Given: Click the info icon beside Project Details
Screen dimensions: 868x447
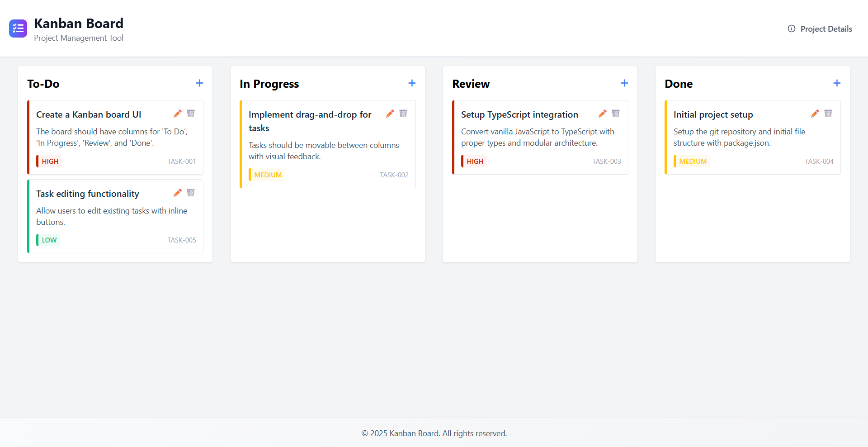Looking at the screenshot, I should pyautogui.click(x=792, y=29).
